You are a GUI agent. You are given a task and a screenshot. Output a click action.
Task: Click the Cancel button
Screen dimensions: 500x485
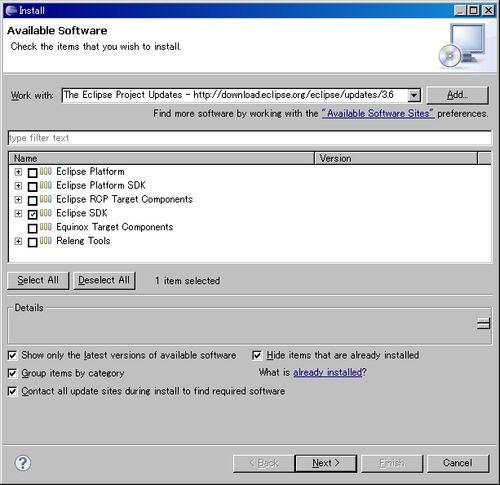point(458,463)
